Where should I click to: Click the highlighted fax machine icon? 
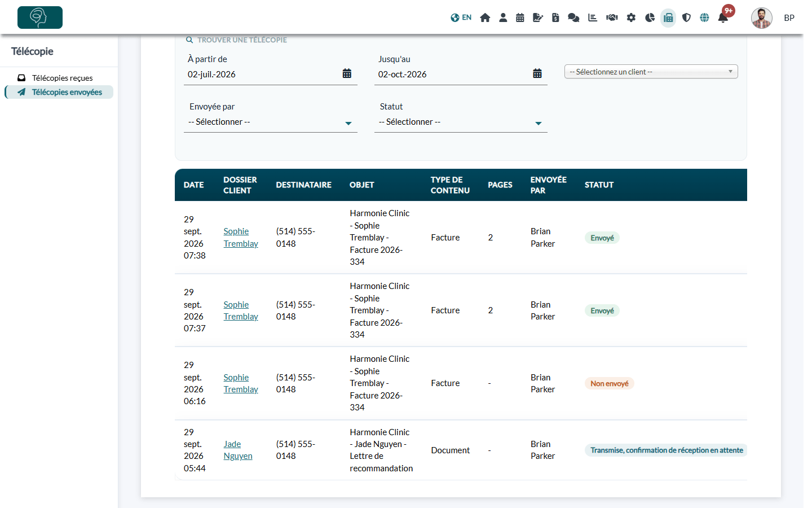point(668,17)
